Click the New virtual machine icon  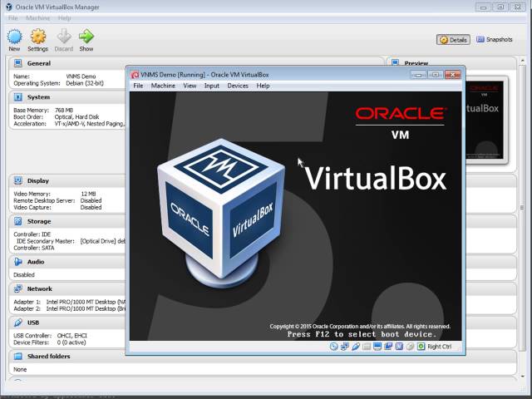(x=14, y=37)
